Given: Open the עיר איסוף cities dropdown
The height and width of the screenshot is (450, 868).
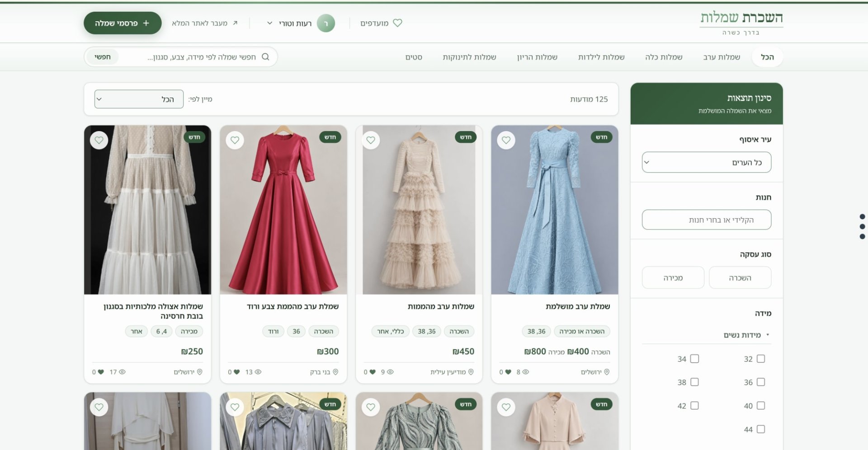Looking at the screenshot, I should [x=707, y=162].
